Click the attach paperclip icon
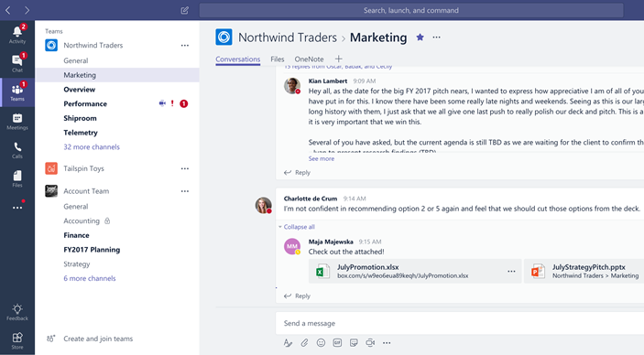644x355 pixels. point(304,343)
